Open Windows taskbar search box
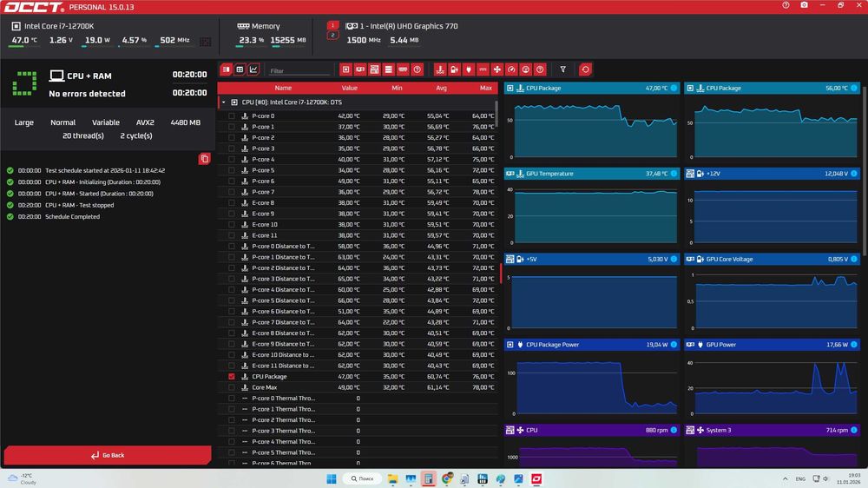The width and height of the screenshot is (868, 488). click(362, 478)
